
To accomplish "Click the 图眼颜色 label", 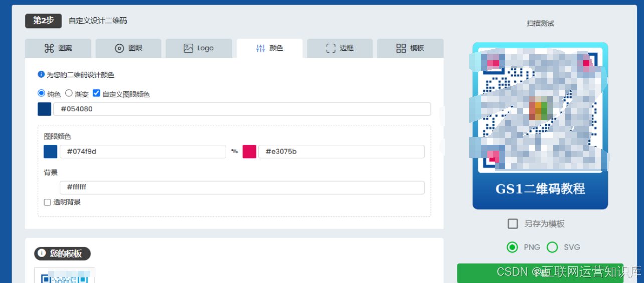I will point(57,136).
